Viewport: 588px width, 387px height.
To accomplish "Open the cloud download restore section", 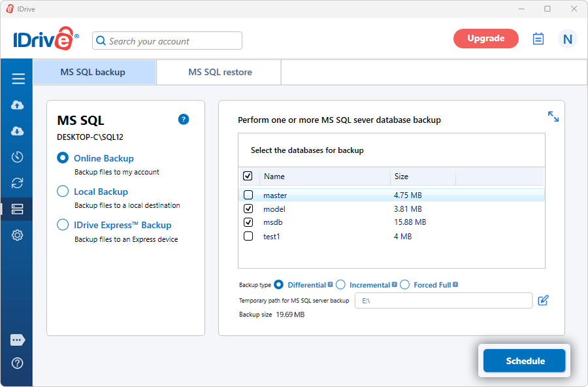I will coord(17,131).
